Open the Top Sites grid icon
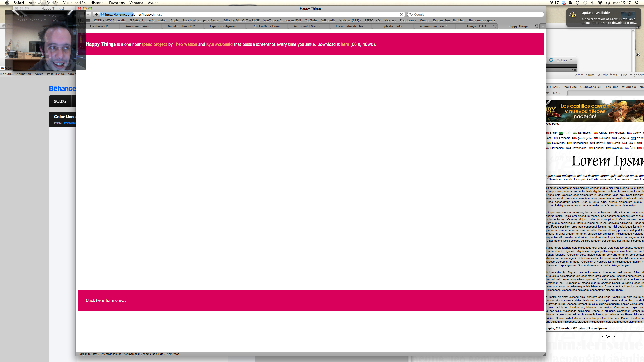The image size is (644, 362). [x=88, y=20]
